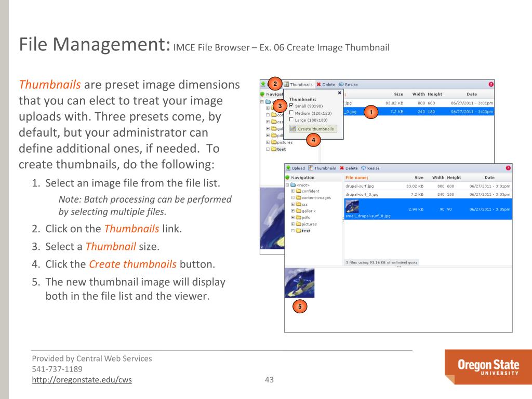Collapse the <root> node in the lower window

(287, 185)
